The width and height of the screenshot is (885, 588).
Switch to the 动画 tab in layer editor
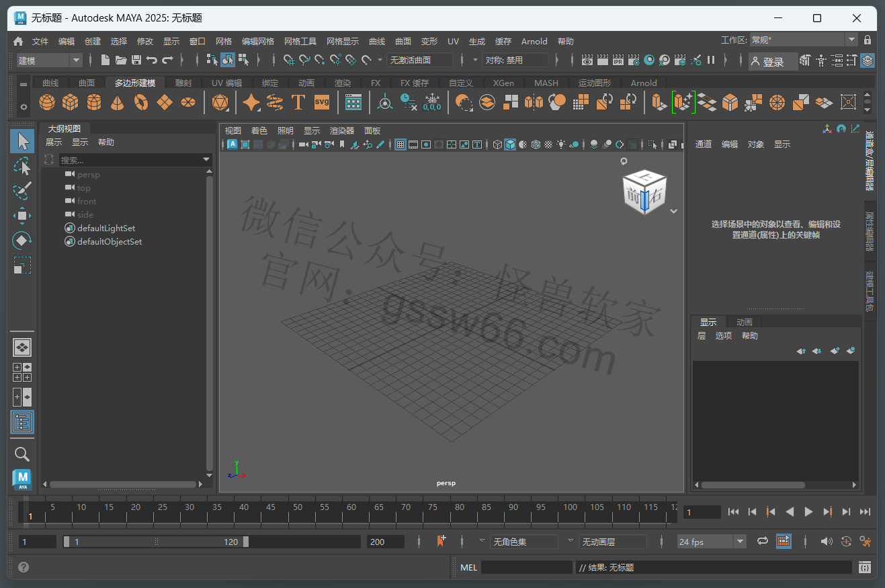(x=745, y=322)
